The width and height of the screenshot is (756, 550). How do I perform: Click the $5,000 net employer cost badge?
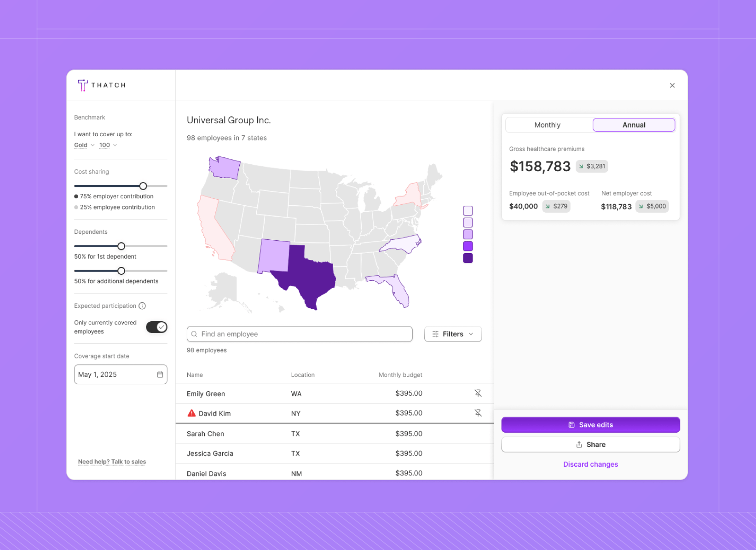(652, 206)
